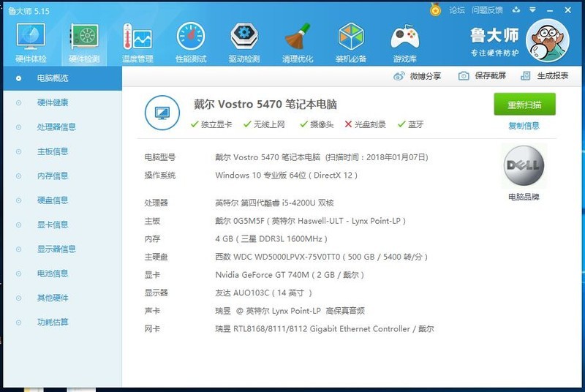Click the 鲁大师 mascot avatar
Image resolution: width=585 pixels, height=392 pixels.
pos(547,41)
